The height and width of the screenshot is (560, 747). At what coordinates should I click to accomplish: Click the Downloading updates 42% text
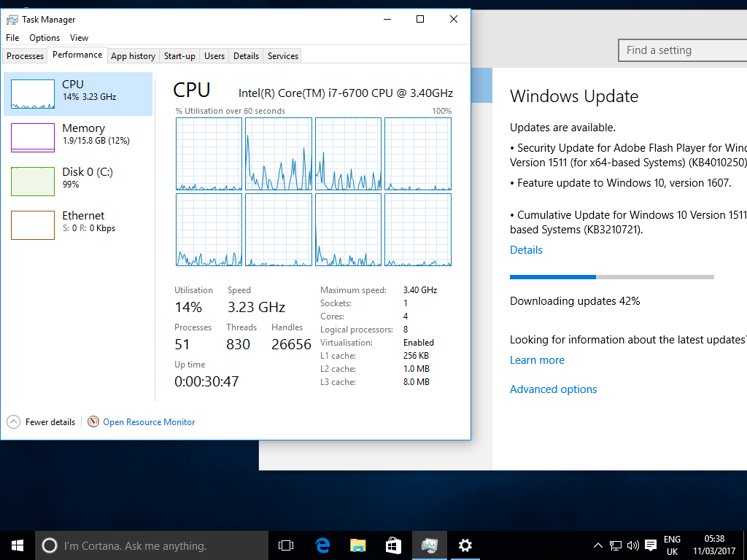[575, 301]
